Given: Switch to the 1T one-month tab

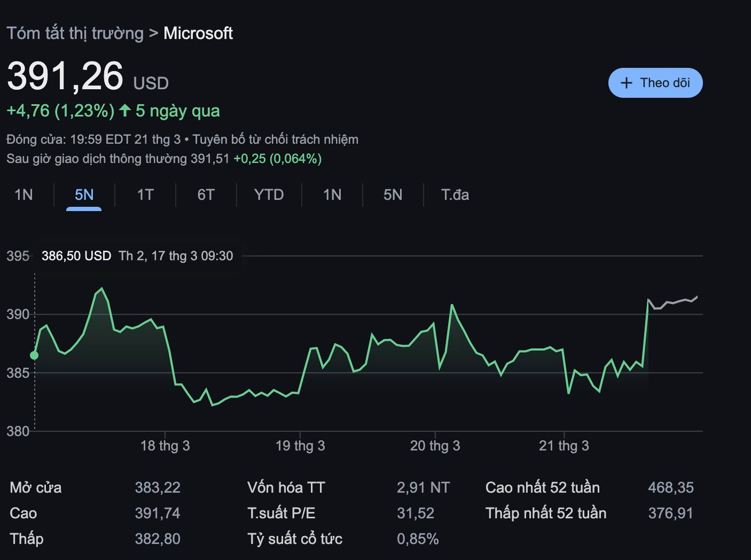Looking at the screenshot, I should pos(145,195).
